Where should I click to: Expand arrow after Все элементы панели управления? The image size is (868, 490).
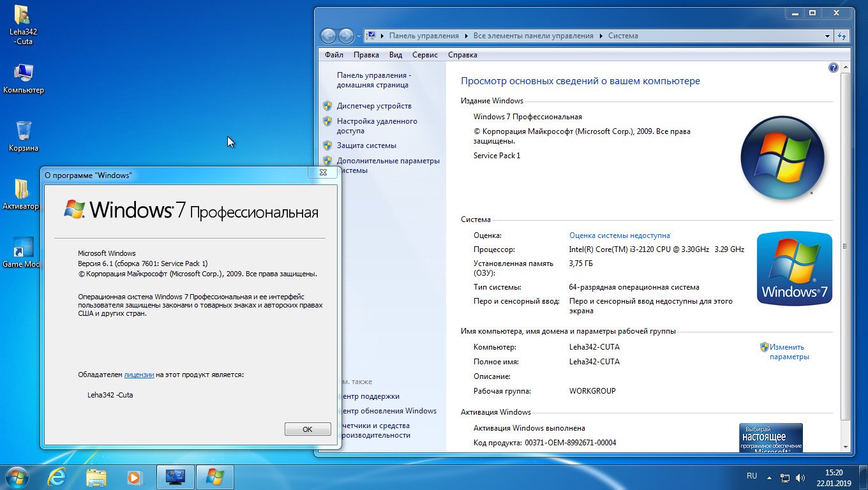601,36
